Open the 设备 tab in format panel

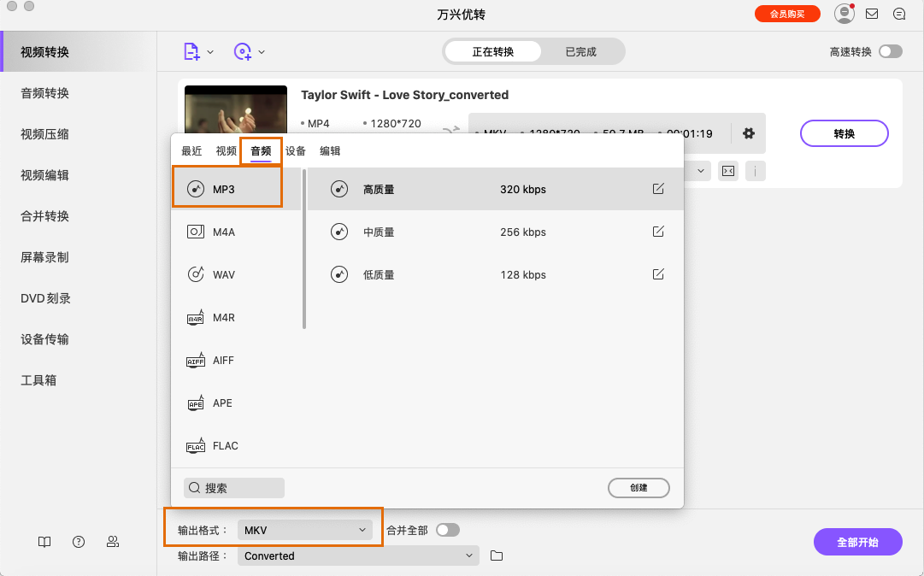pos(295,150)
